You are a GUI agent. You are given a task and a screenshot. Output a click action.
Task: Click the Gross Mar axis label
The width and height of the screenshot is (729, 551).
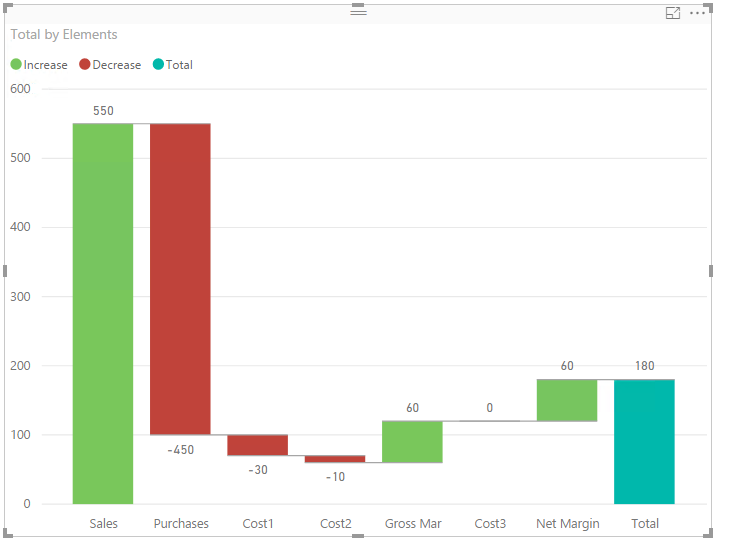pyautogui.click(x=413, y=524)
